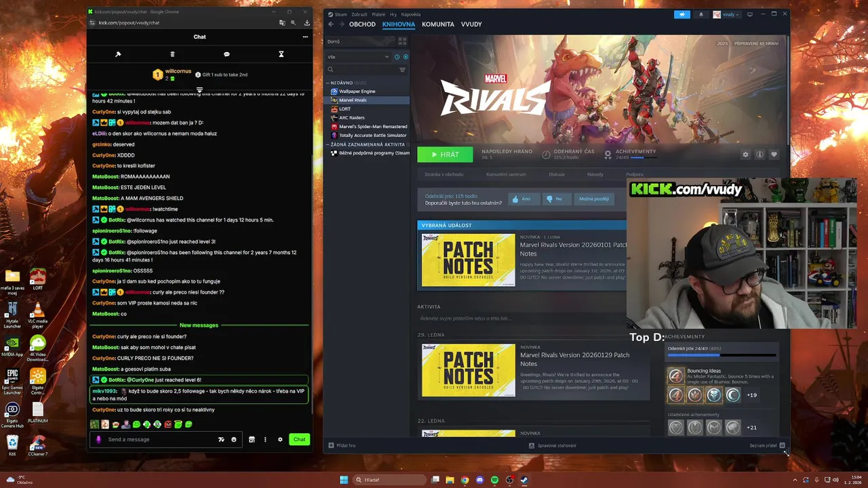Image resolution: width=868 pixels, height=488 pixels.
Task: Click the purple microphone icon in message box
Action: 98,439
